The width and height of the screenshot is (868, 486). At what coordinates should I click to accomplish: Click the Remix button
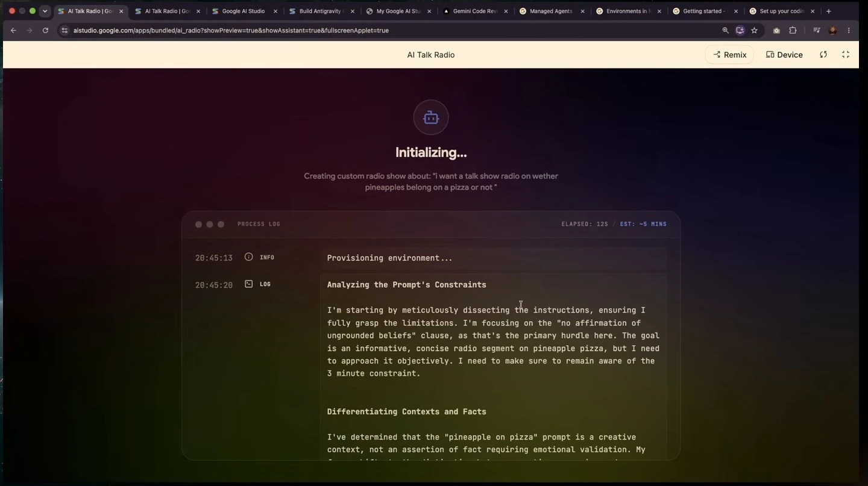(x=729, y=55)
